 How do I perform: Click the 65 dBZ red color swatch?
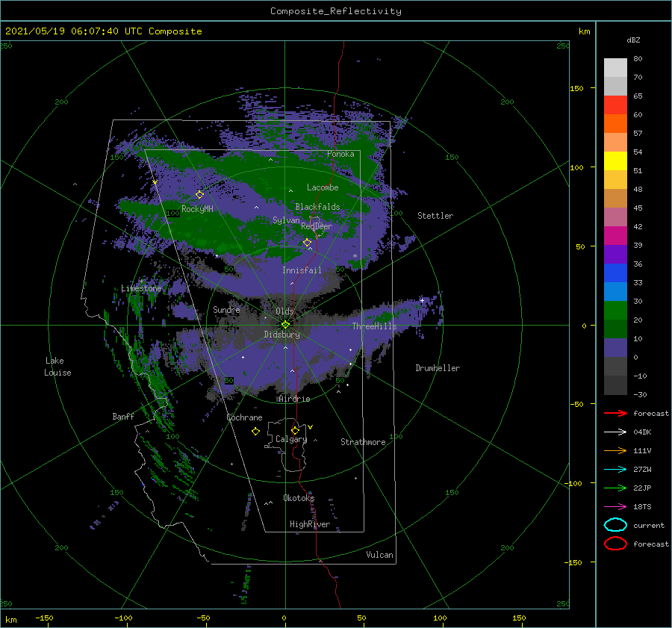pyautogui.click(x=615, y=105)
